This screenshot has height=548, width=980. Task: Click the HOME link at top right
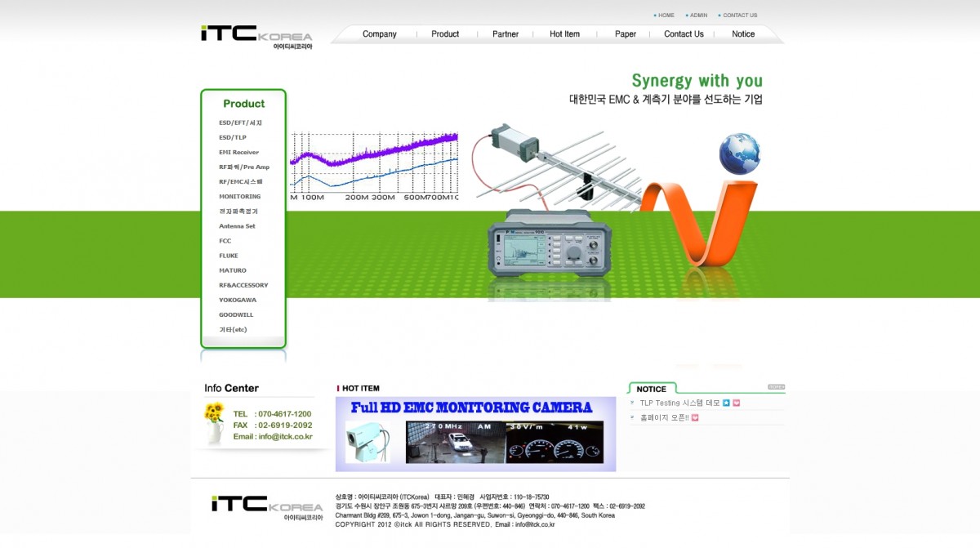[x=666, y=15]
